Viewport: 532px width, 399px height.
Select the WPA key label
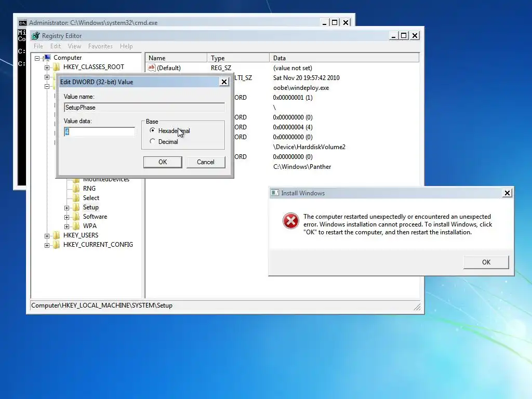point(89,225)
